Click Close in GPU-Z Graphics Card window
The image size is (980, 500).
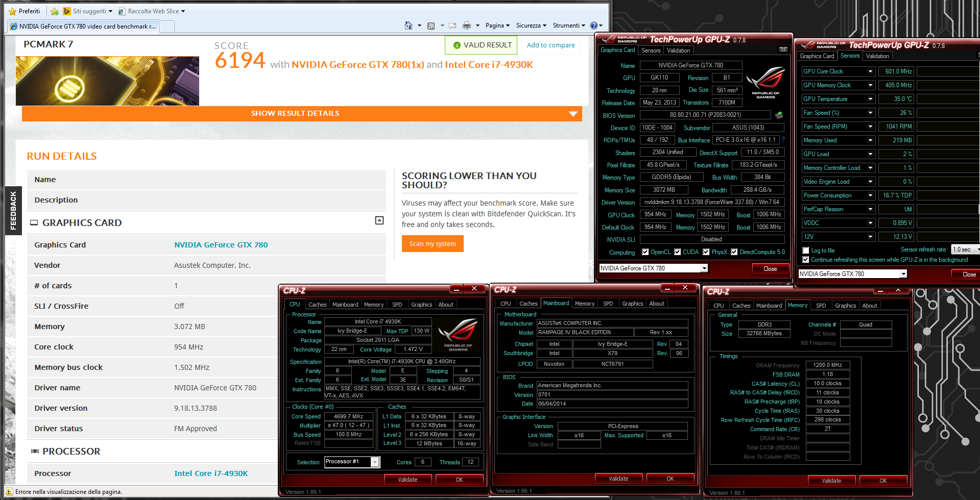click(770, 269)
